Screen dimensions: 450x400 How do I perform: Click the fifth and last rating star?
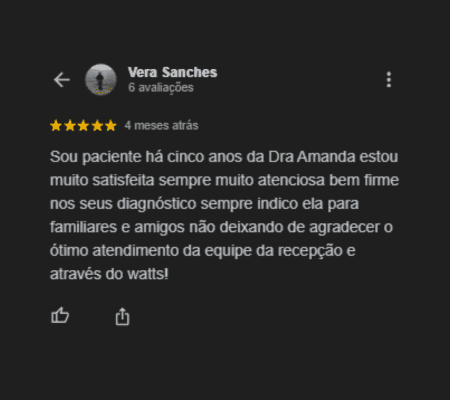(x=111, y=126)
